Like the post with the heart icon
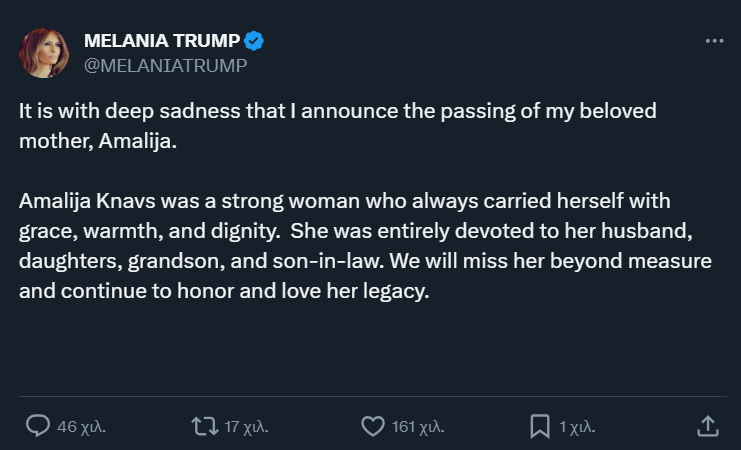741x450 pixels. pos(372,426)
